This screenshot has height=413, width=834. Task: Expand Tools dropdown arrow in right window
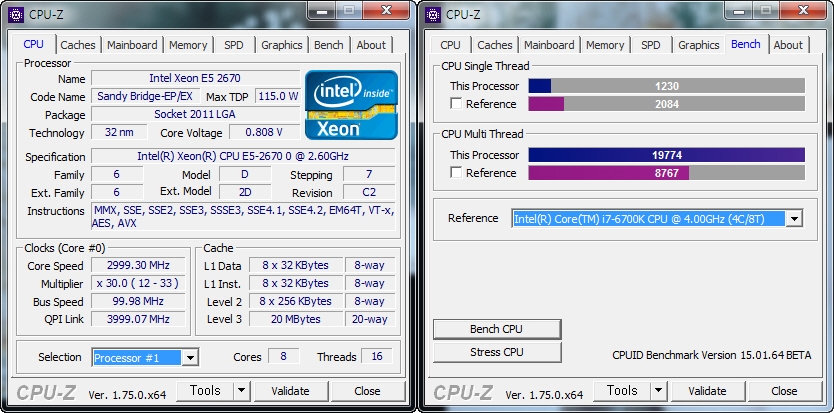click(658, 391)
